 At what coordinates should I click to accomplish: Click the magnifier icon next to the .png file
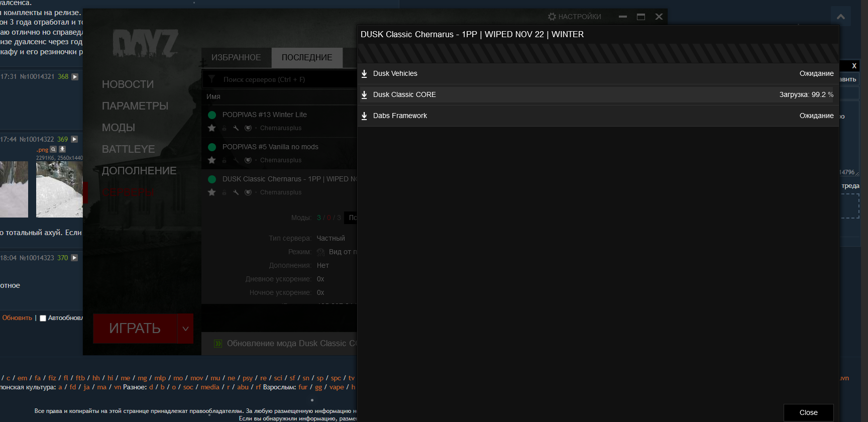point(53,149)
